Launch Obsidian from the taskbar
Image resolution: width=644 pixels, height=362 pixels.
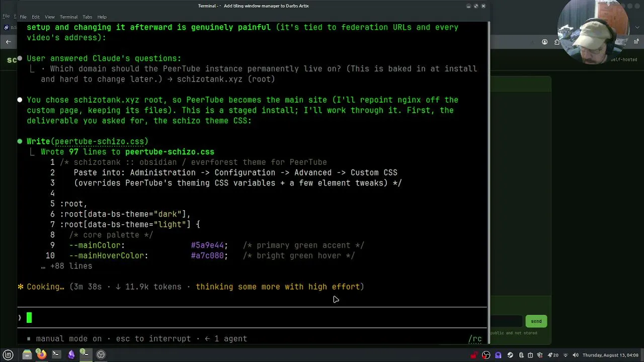click(71, 354)
